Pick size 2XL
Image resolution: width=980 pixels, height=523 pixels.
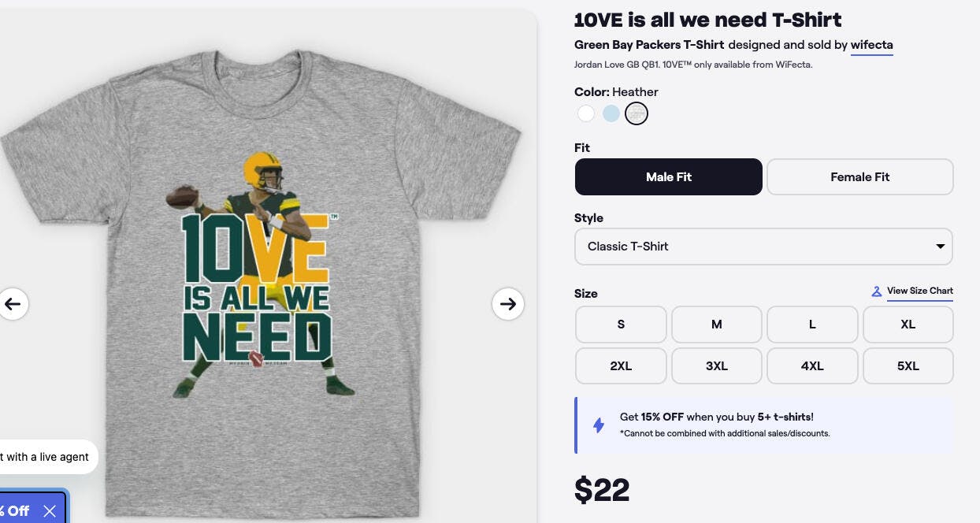pyautogui.click(x=621, y=365)
